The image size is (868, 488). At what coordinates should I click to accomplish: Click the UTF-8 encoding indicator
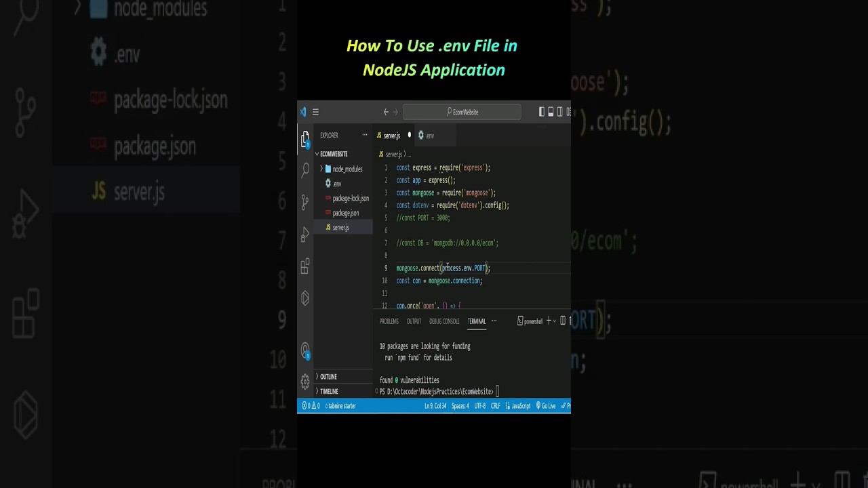click(479, 406)
